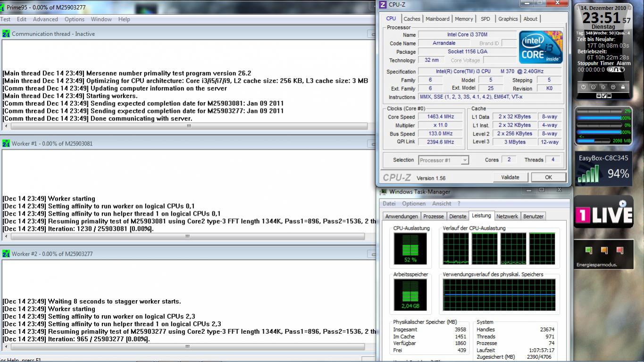Open the Optionen menu in Task-Manager

pyautogui.click(x=414, y=204)
